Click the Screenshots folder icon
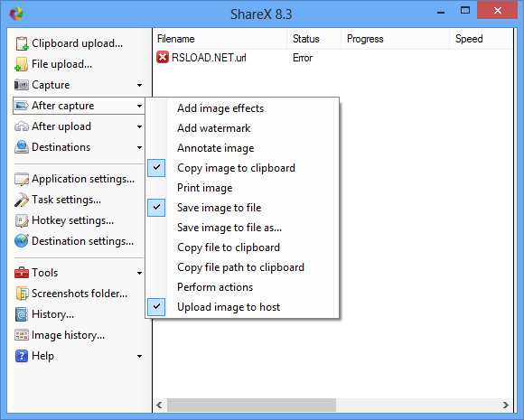524x420 pixels. pyautogui.click(x=22, y=294)
